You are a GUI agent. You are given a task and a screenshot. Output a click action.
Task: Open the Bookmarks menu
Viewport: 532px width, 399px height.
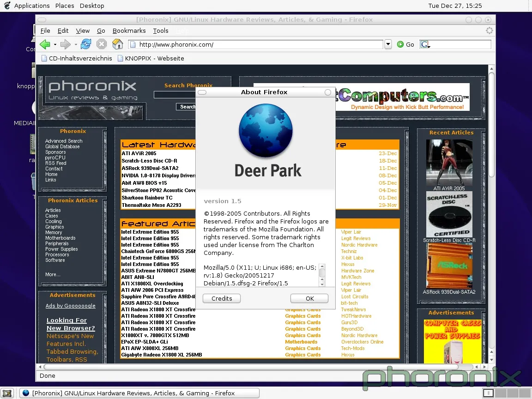(129, 30)
